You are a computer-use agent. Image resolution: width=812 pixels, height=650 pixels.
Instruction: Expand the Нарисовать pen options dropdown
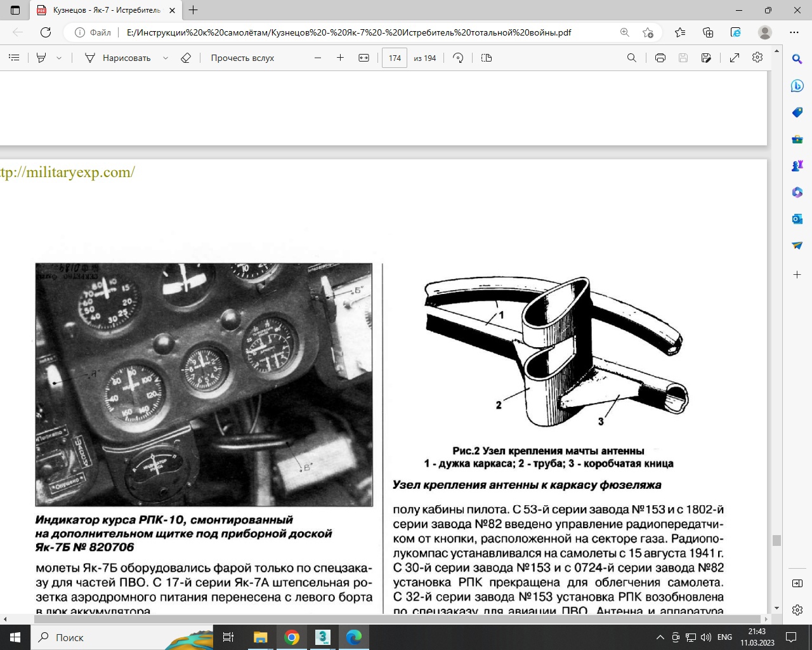click(166, 58)
